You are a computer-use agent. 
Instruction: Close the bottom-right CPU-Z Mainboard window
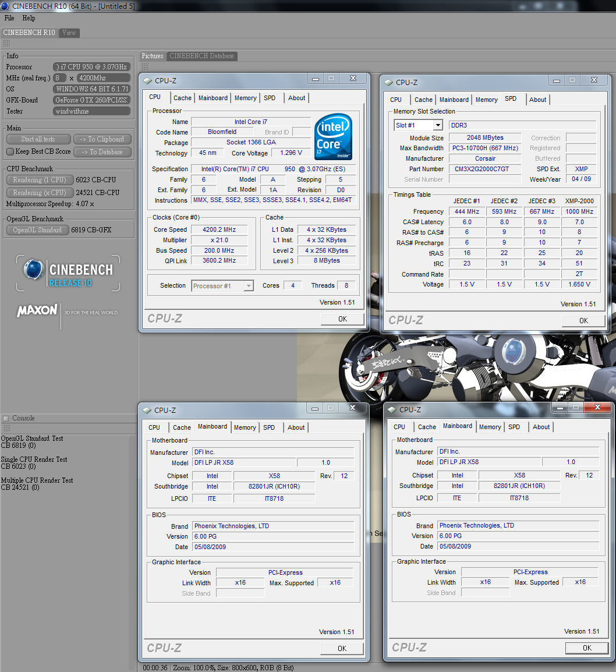pos(597,408)
